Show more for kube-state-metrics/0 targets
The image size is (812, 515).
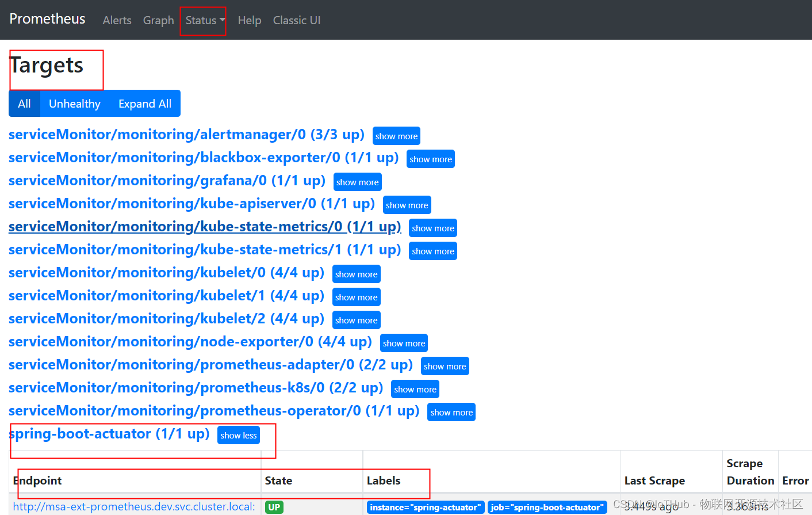coord(433,228)
